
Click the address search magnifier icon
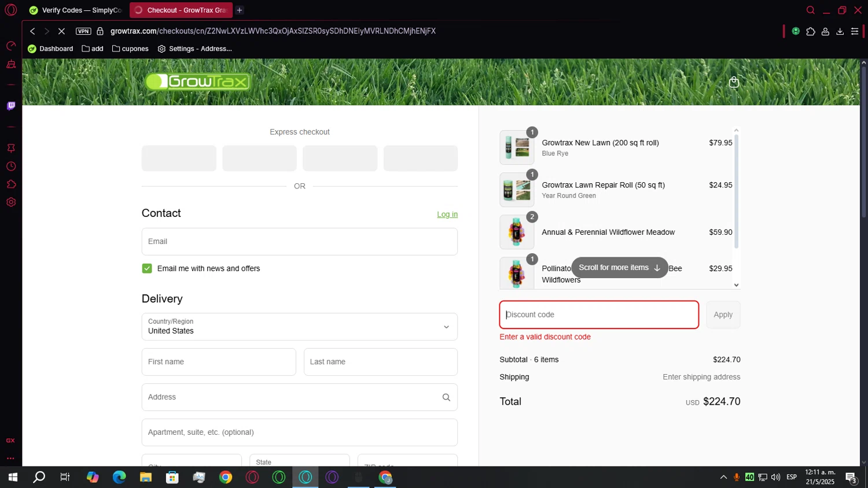[x=446, y=397]
